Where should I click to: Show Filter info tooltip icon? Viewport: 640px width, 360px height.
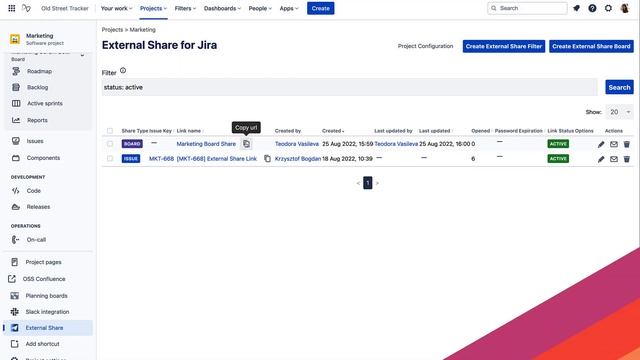tap(123, 71)
